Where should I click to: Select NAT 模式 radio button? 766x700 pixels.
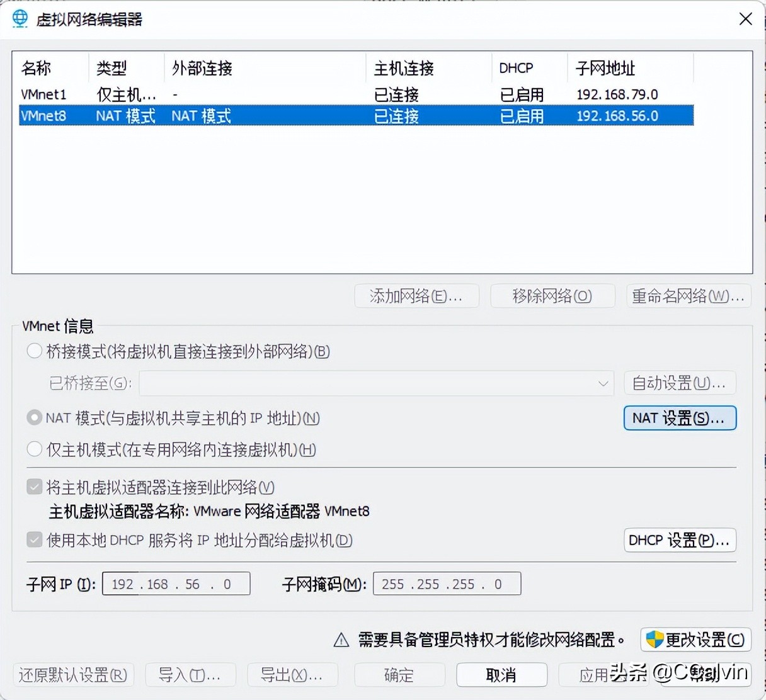(35, 418)
